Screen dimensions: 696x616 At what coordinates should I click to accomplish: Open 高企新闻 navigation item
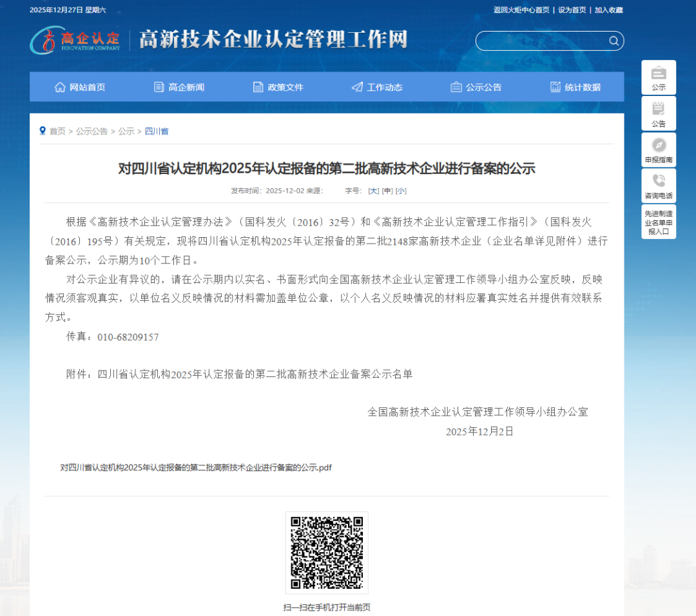(x=179, y=87)
